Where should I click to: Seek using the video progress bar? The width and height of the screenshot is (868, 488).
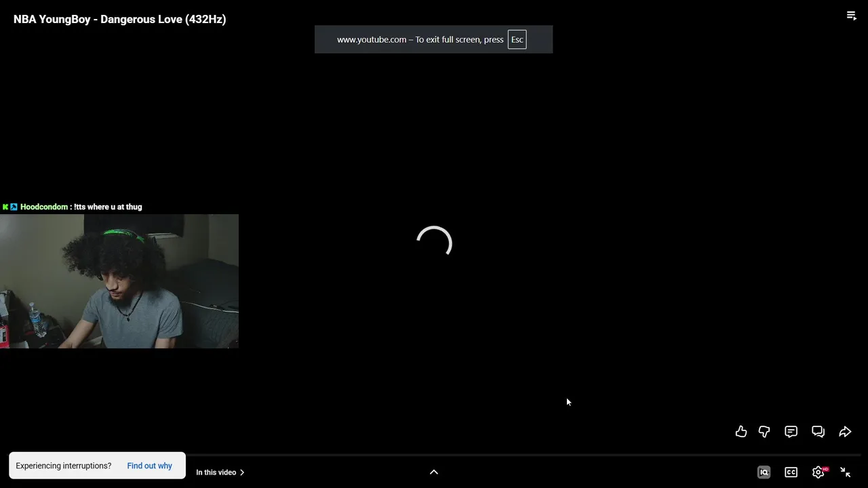524,455
